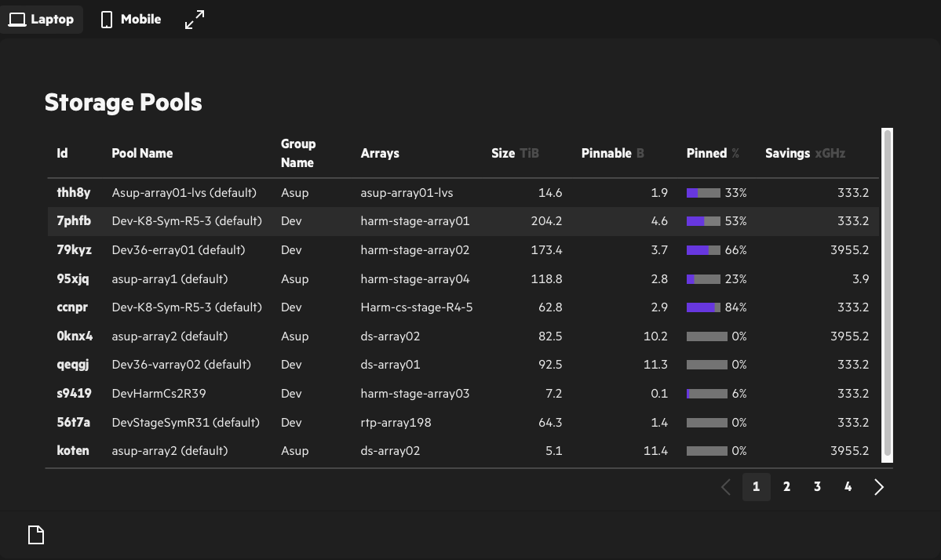Click the 66% pinned meter bar

point(703,250)
